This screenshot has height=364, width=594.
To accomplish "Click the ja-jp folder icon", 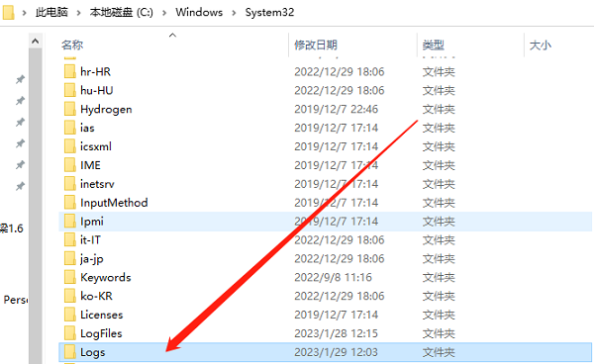I will 69,258.
